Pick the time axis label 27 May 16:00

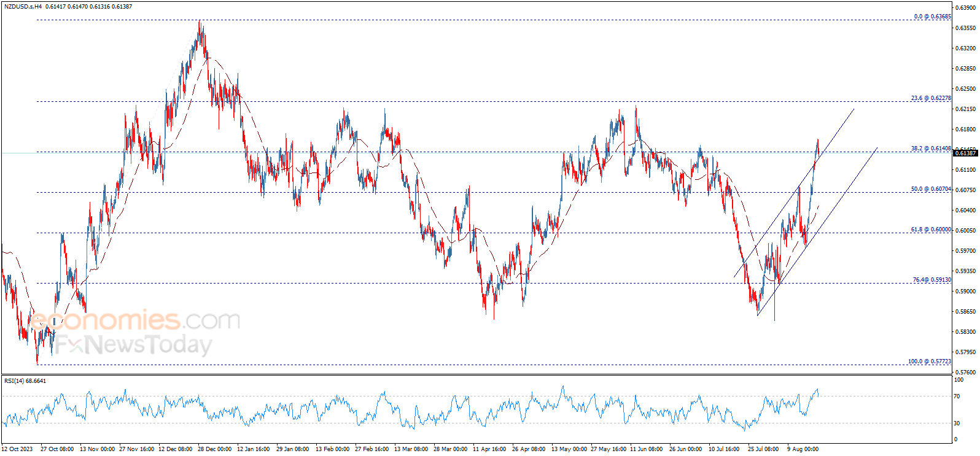(x=609, y=449)
